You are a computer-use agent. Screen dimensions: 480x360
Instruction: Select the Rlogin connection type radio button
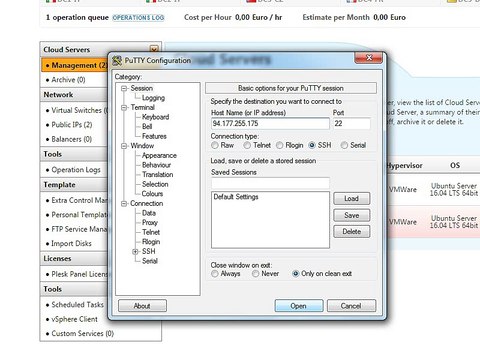click(x=279, y=145)
